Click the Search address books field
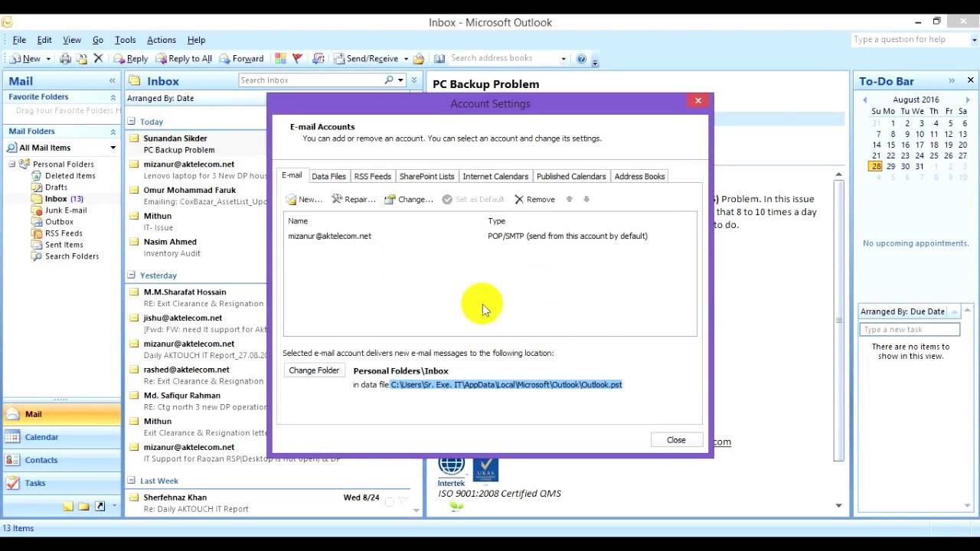Screen dimensions: 980x551 tap(501, 58)
